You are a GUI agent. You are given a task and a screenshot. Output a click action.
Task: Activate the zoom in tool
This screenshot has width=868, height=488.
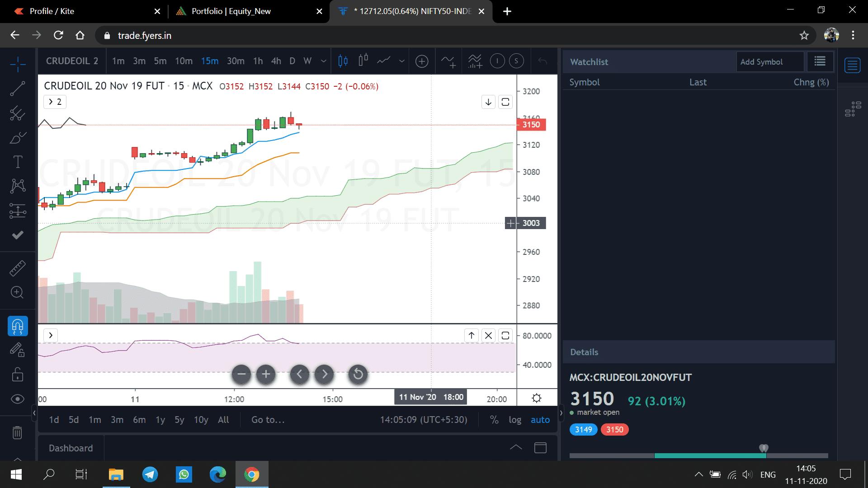coord(18,292)
